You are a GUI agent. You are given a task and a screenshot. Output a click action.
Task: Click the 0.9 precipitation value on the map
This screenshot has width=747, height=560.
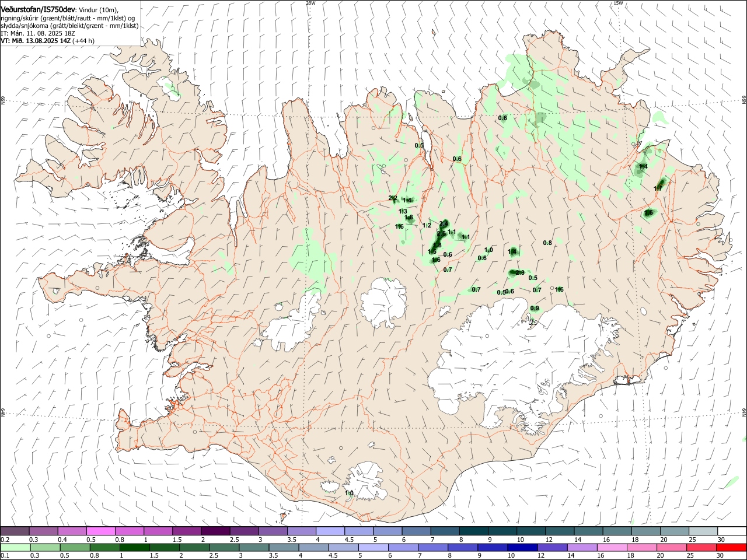pos(535,309)
